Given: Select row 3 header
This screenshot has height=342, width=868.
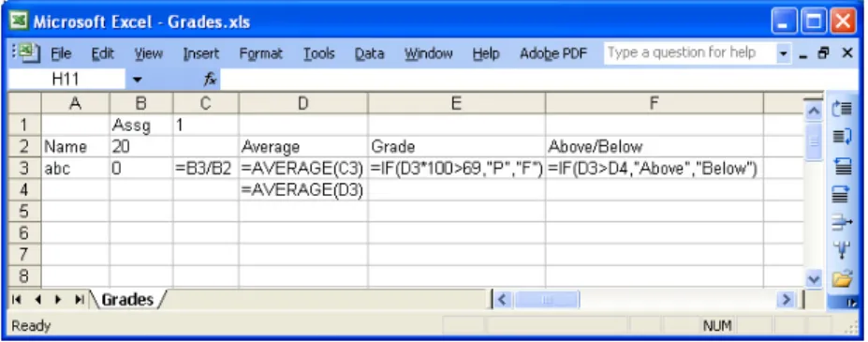Looking at the screenshot, I should click(24, 168).
